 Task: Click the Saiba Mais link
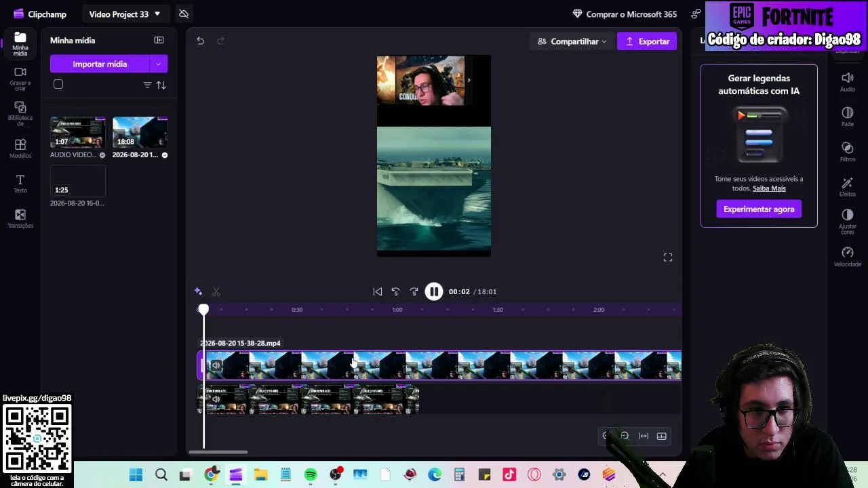769,188
